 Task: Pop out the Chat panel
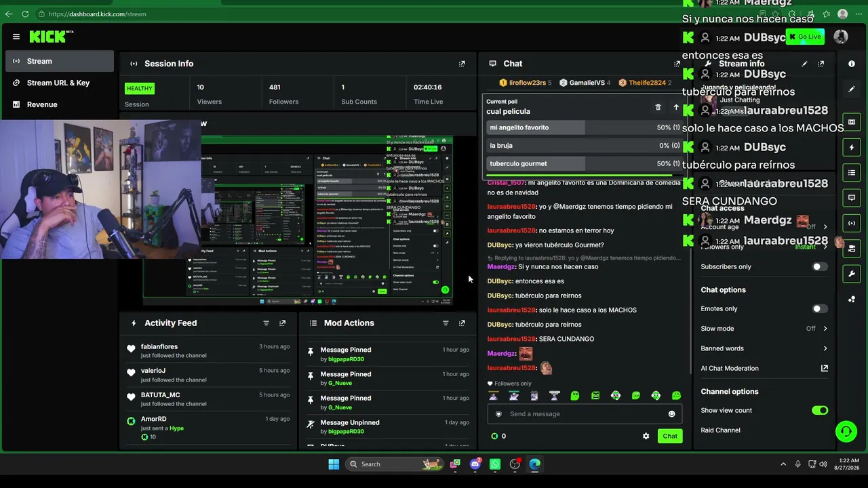tap(677, 64)
